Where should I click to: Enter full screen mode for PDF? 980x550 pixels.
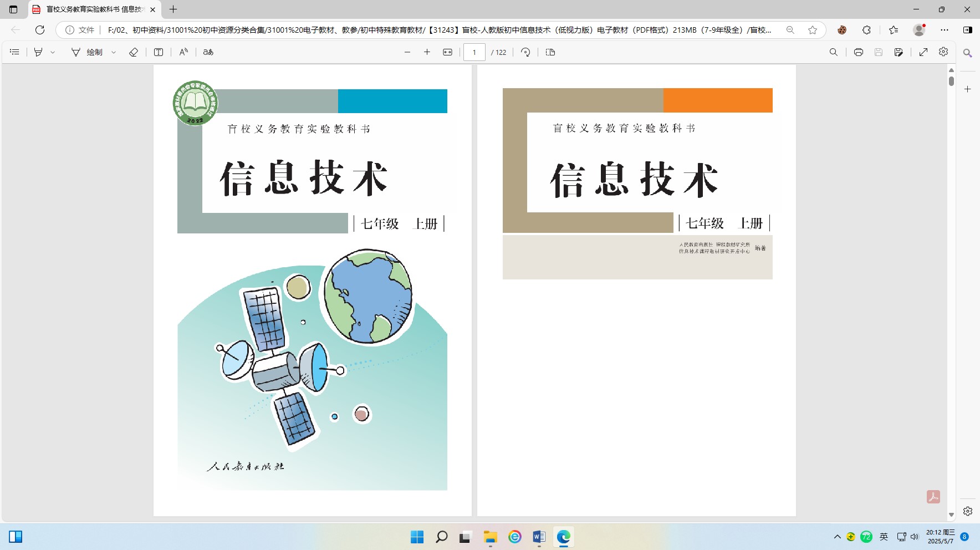pos(923,52)
